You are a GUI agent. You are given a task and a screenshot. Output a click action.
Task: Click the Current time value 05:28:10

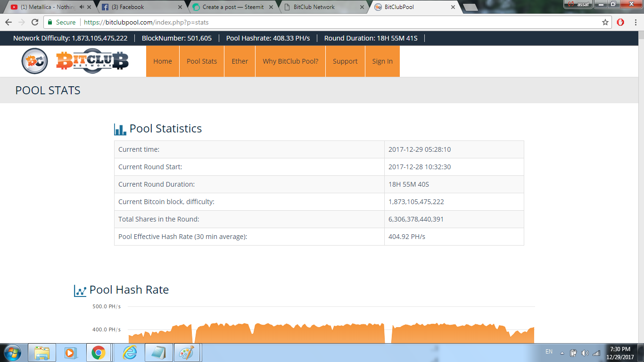click(x=420, y=149)
